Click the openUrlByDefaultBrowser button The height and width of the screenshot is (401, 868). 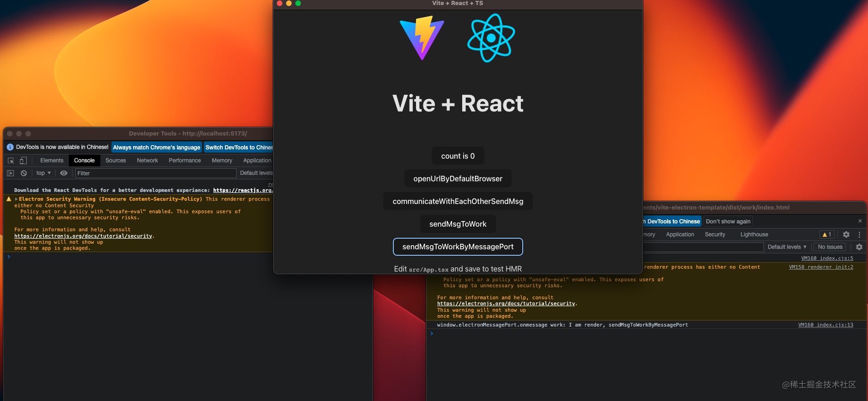[x=458, y=179]
